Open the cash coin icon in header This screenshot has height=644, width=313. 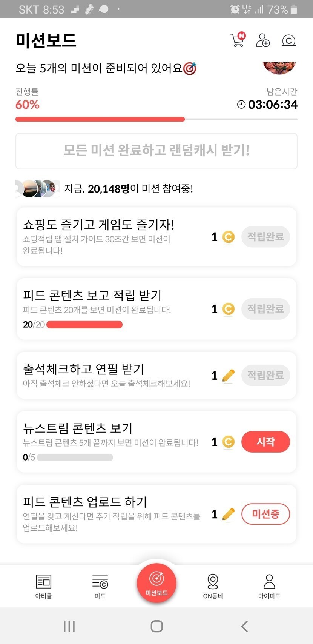point(288,40)
